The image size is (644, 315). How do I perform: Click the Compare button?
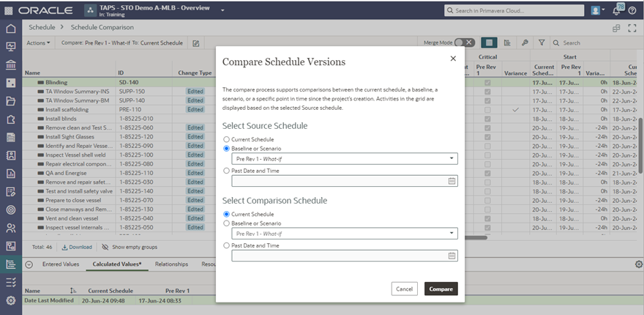441,289
